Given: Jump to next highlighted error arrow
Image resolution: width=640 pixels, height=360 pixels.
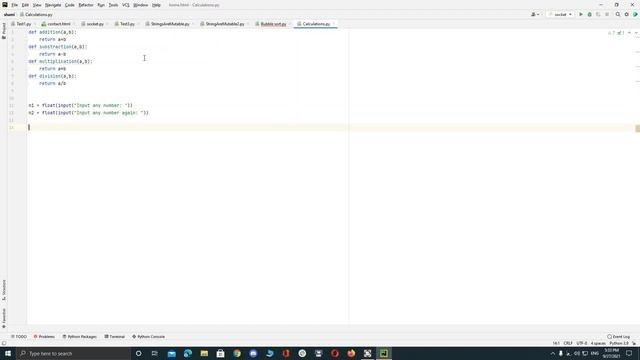Looking at the screenshot, I should [636, 33].
